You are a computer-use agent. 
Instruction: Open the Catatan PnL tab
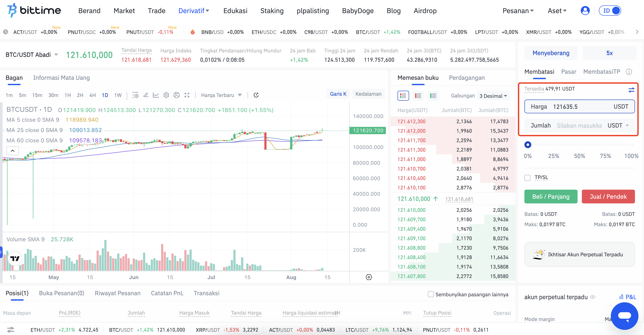tap(167, 293)
